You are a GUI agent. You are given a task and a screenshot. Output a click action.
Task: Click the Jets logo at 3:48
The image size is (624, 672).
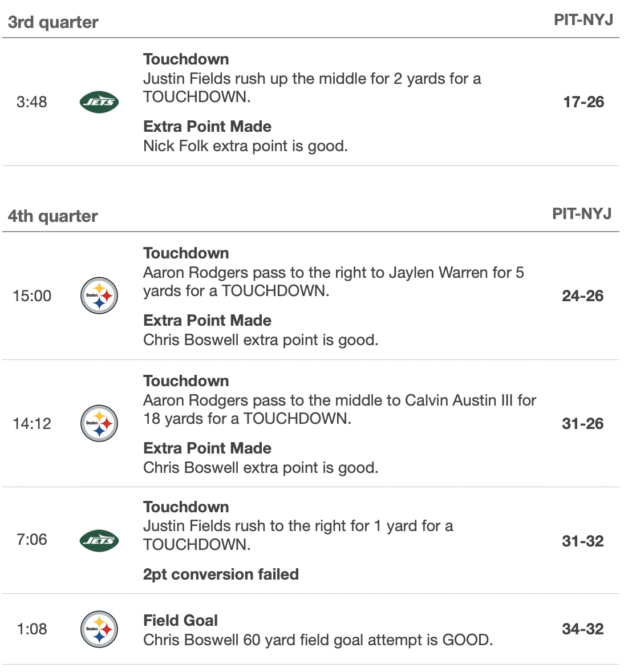(99, 102)
